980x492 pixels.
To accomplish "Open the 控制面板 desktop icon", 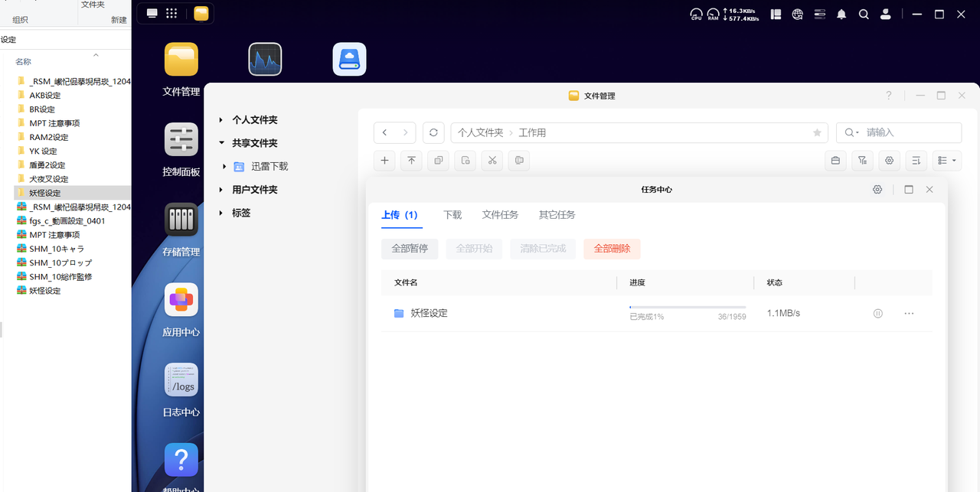I will (x=181, y=140).
